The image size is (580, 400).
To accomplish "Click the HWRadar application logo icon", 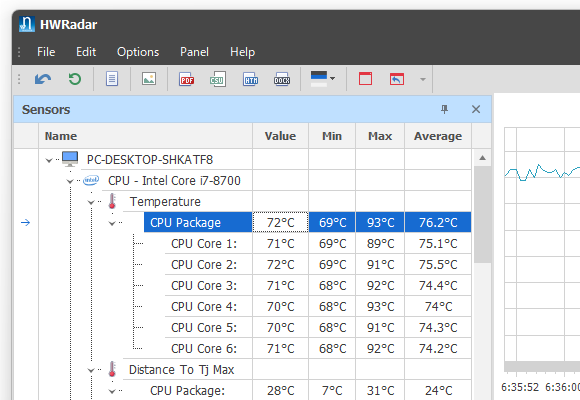I will [x=27, y=24].
